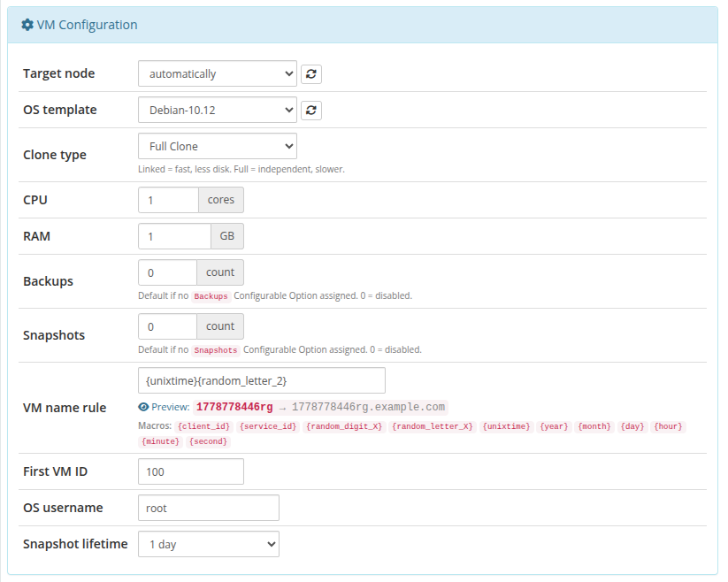Click the {random_letter_X} macro tag
728x582 pixels.
pyautogui.click(x=433, y=426)
